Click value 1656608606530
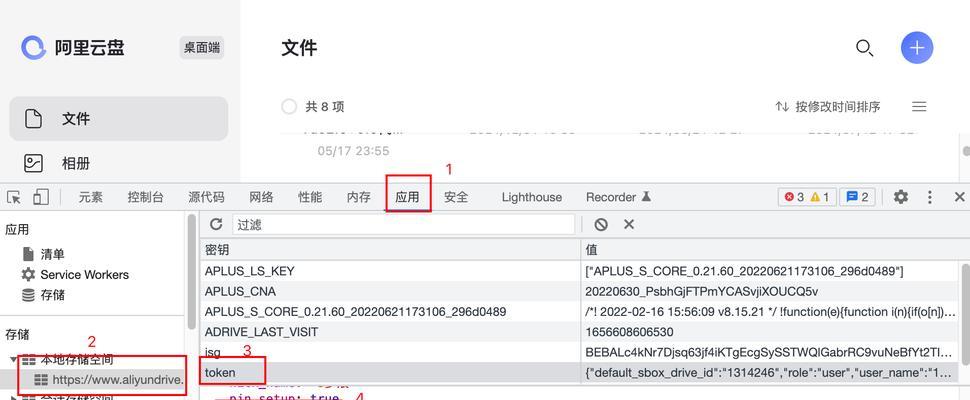970x400 pixels. coord(629,332)
